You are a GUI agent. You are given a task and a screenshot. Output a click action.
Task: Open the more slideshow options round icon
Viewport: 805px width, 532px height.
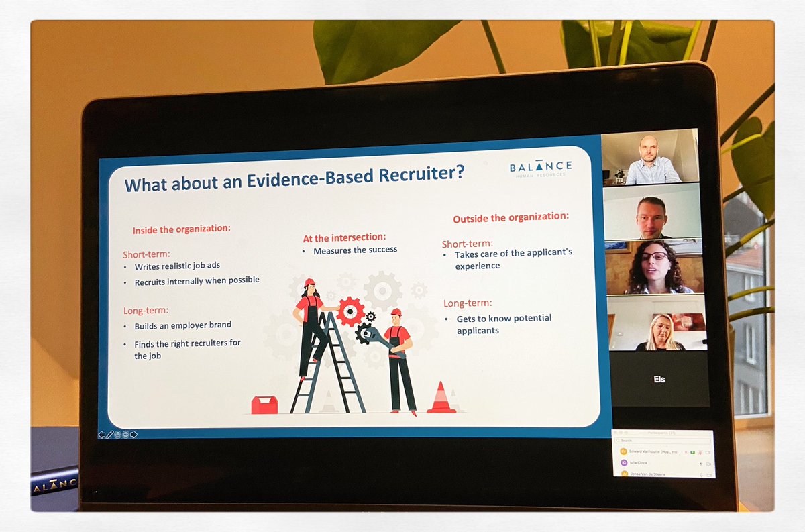pyautogui.click(x=126, y=435)
